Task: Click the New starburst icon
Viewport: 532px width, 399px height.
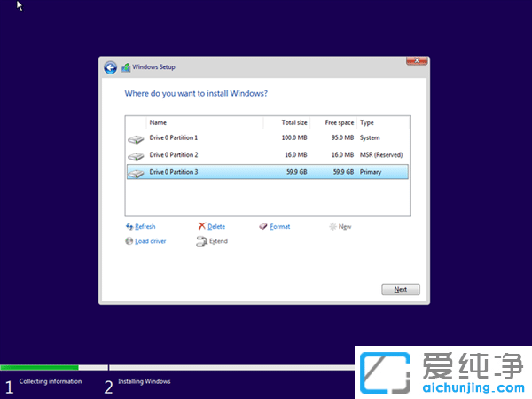Action: coord(332,226)
